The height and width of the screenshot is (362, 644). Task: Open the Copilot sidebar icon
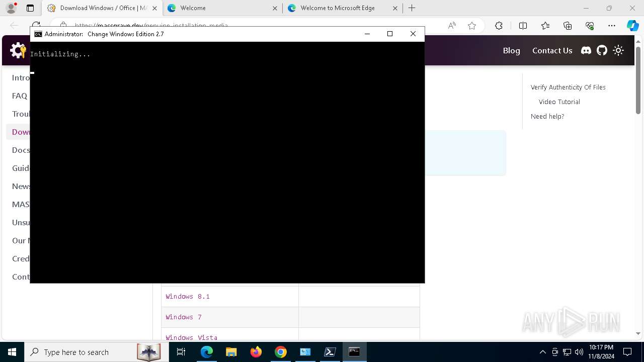[632, 26]
